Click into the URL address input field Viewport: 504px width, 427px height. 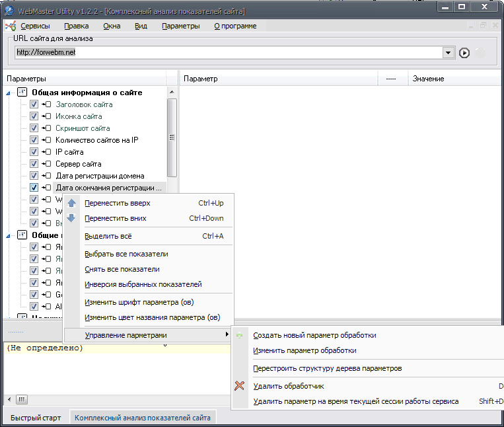point(225,52)
